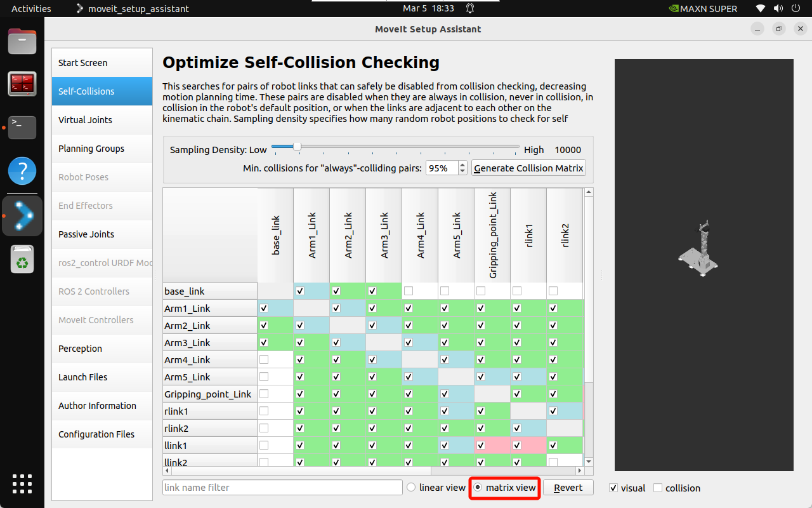Screen dimensions: 812x508
Task: Launch Terminator from the dock
Action: (x=22, y=84)
